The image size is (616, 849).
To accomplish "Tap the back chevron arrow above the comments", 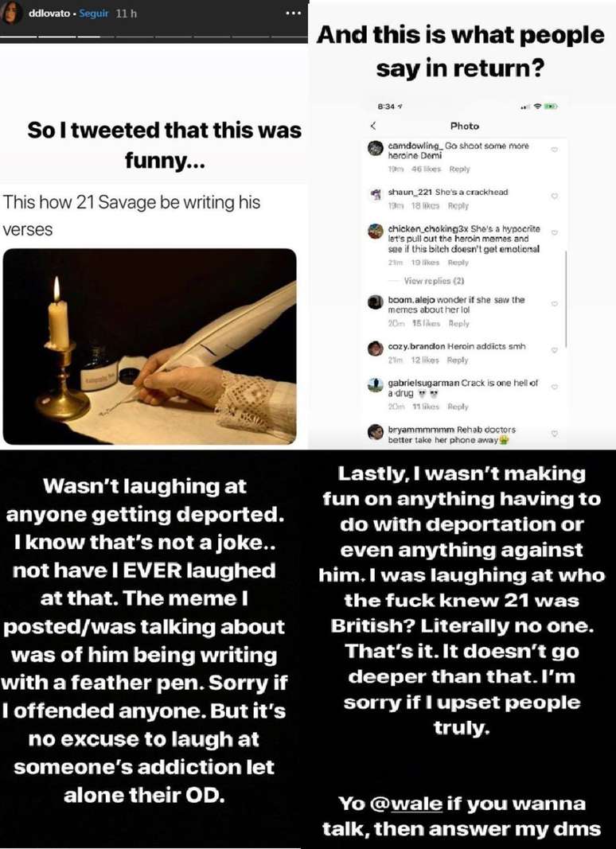I will click(x=374, y=126).
